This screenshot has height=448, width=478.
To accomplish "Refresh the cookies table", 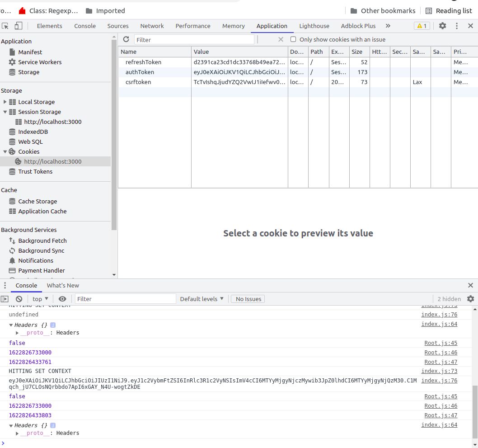I will 126,39.
